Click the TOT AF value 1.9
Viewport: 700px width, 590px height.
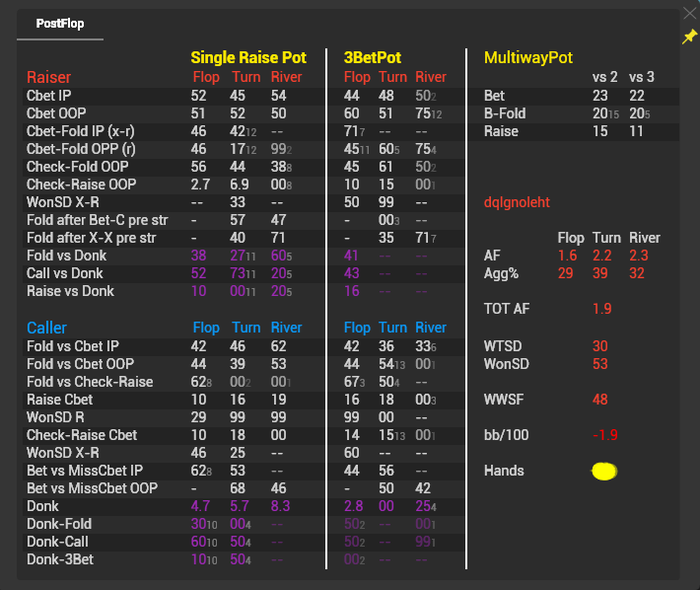[x=602, y=309]
